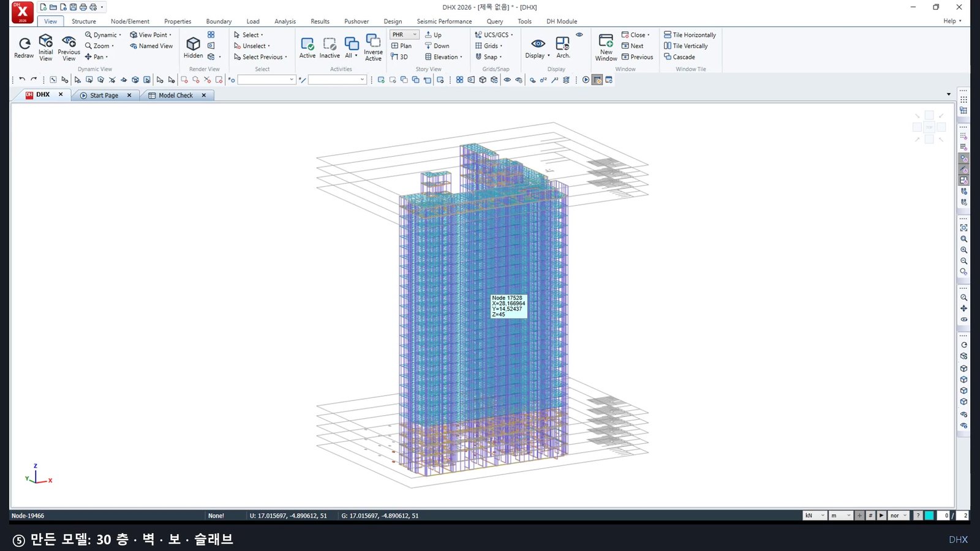This screenshot has height=551, width=980.
Task: Click the play arrow in status bar
Action: (881, 515)
